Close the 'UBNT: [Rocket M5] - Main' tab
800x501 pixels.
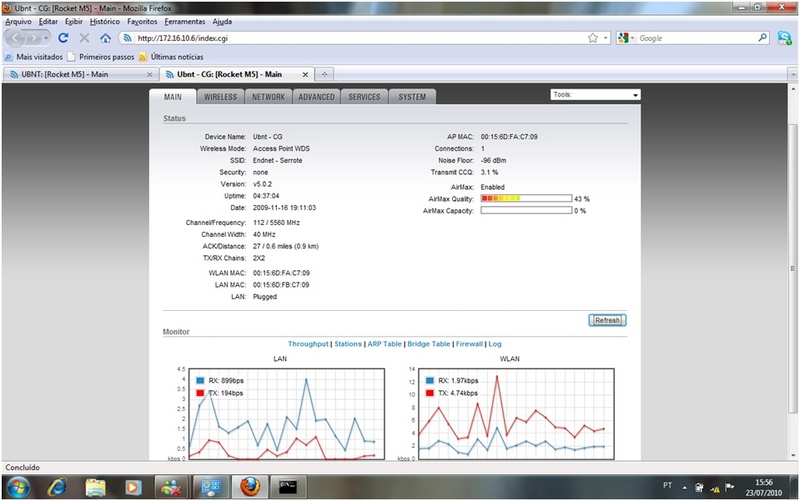click(149, 74)
